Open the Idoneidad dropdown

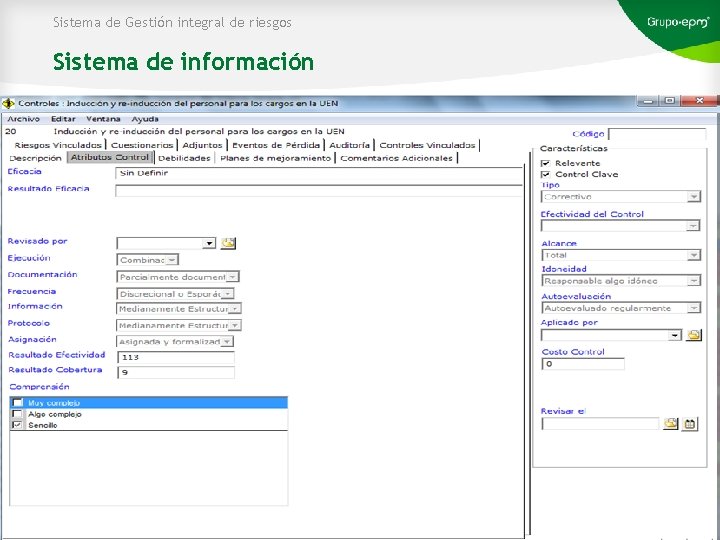[694, 281]
